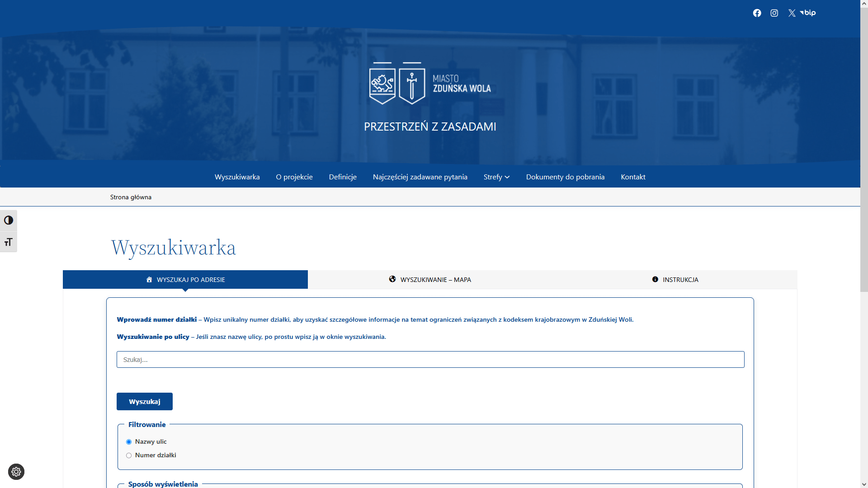Image resolution: width=868 pixels, height=488 pixels.
Task: Open the Instrukcja tab
Action: tap(675, 280)
